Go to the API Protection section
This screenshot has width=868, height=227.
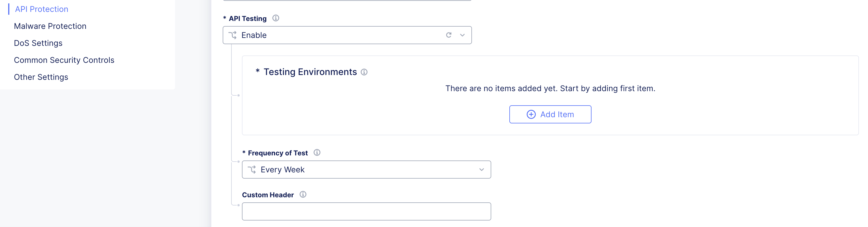(x=41, y=9)
